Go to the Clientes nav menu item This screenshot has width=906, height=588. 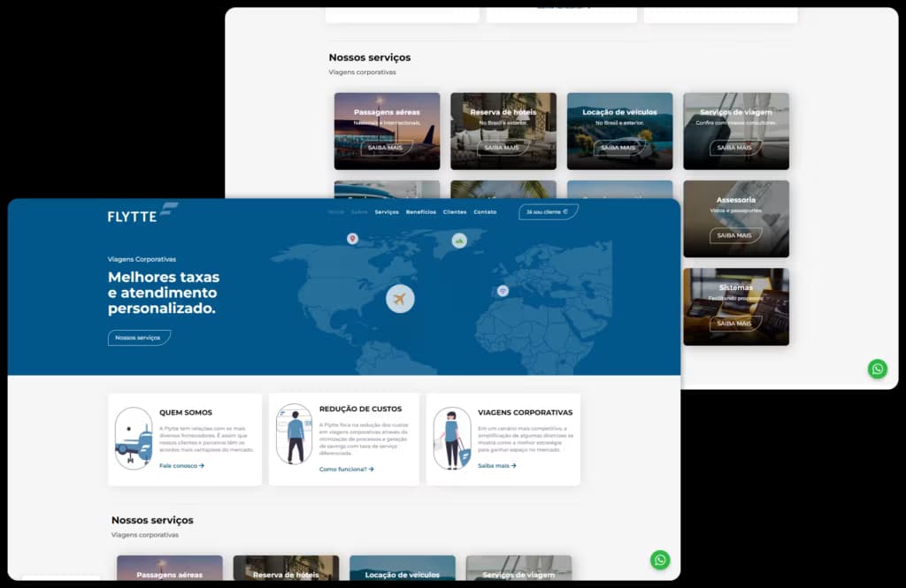[455, 212]
